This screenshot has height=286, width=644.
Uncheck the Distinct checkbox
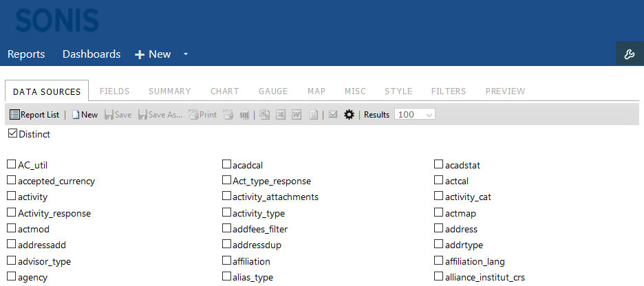[x=13, y=133]
